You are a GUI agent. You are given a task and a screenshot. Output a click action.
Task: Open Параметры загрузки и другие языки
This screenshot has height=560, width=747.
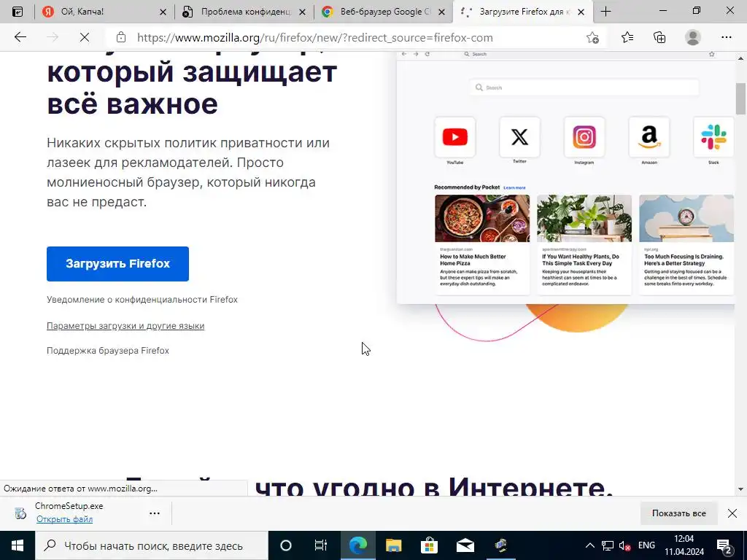point(125,326)
